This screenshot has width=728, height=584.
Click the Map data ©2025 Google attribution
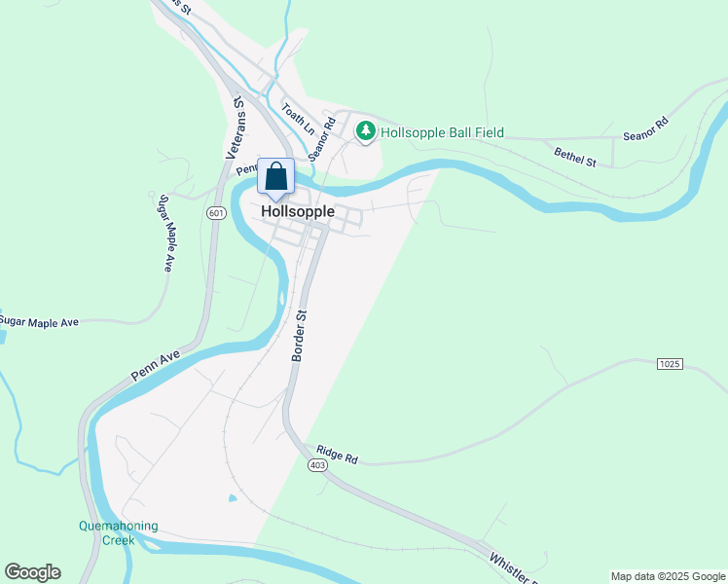click(x=668, y=576)
